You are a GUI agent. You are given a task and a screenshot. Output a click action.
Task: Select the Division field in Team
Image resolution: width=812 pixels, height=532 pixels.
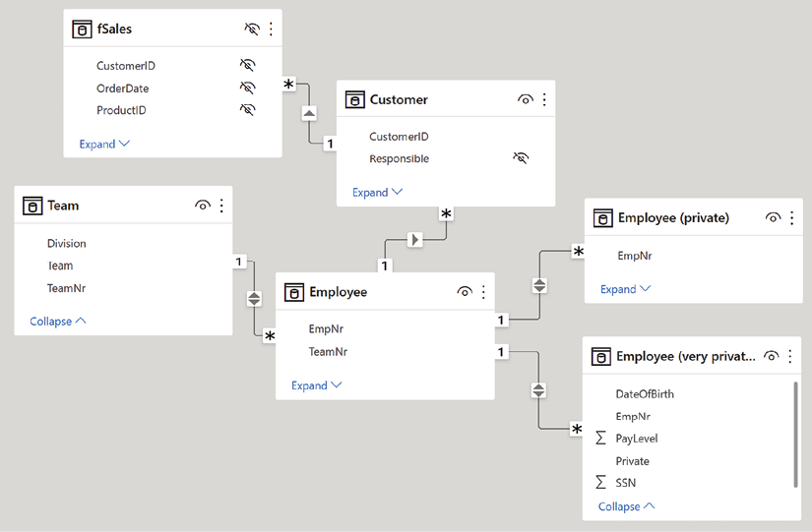67,243
